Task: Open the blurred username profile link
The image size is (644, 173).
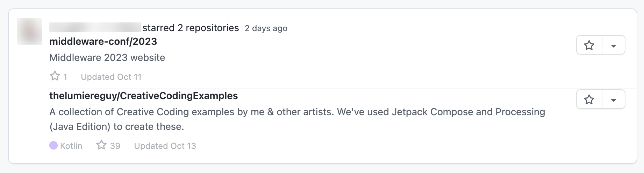Action: 95,28
